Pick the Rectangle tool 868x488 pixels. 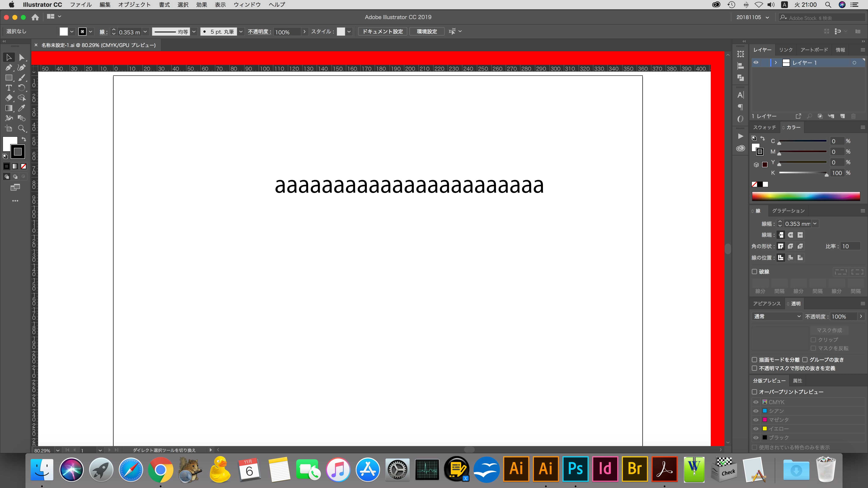9,78
